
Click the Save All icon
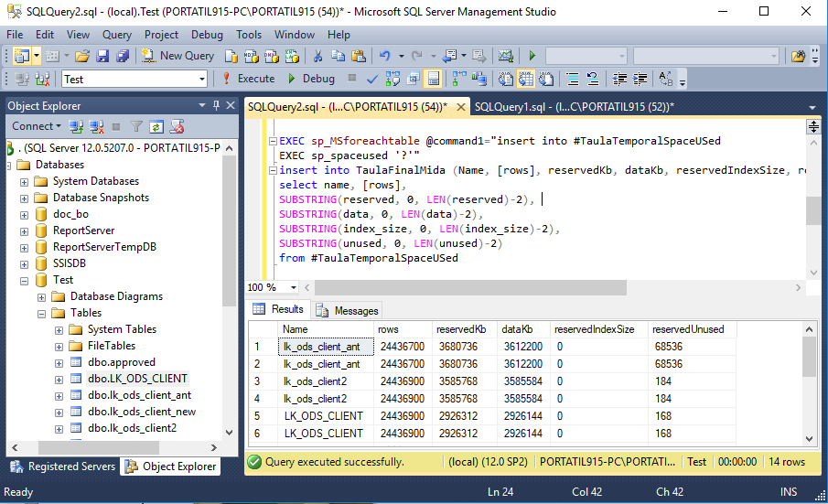(x=123, y=56)
